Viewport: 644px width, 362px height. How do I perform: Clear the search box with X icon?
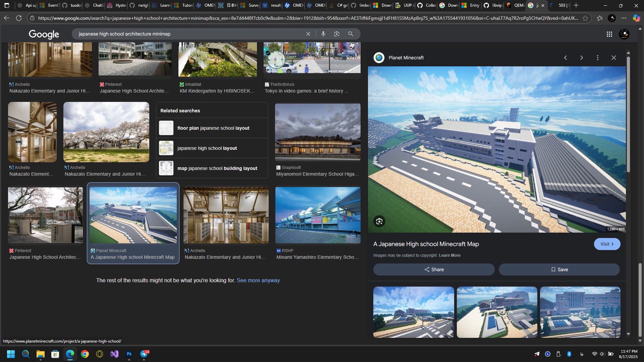[308, 34]
